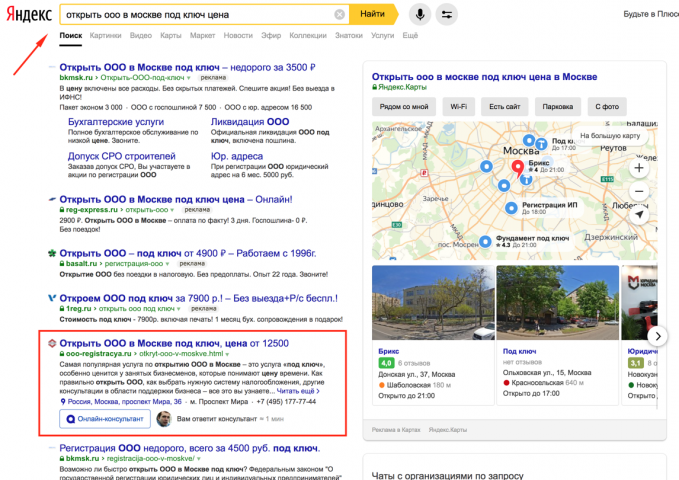This screenshot has height=480, width=679.
Task: Start voice search with the microphone icon
Action: [420, 14]
